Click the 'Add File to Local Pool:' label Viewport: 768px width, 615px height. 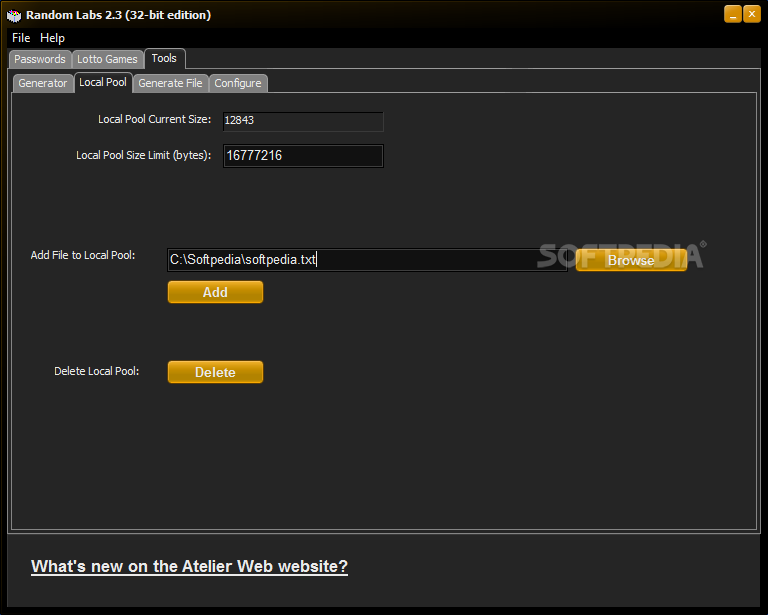pyautogui.click(x=83, y=255)
